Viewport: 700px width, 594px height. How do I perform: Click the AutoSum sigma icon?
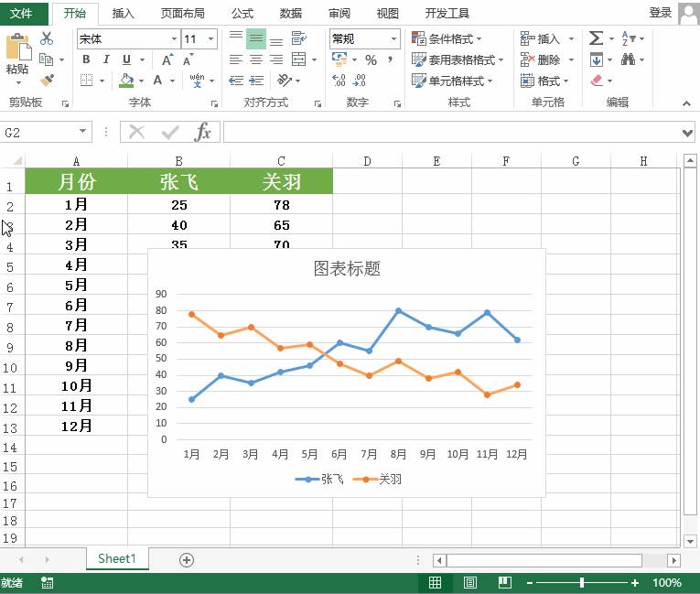click(596, 38)
